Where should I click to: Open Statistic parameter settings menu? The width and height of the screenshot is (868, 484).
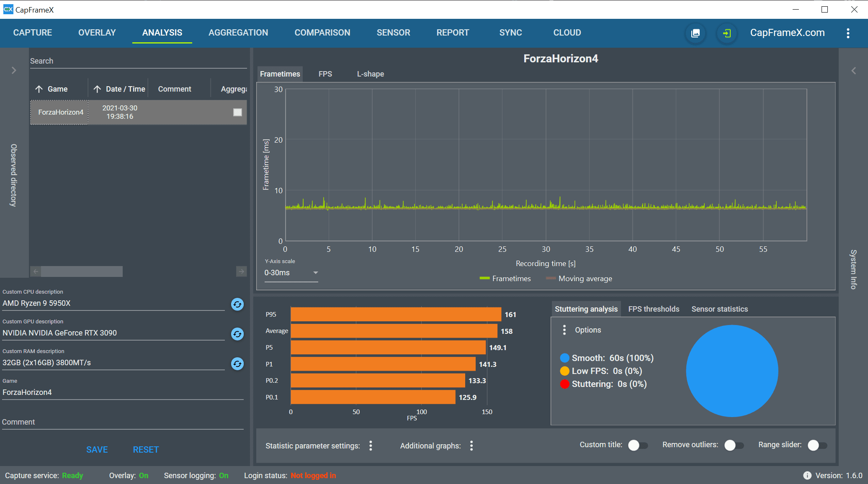click(371, 446)
